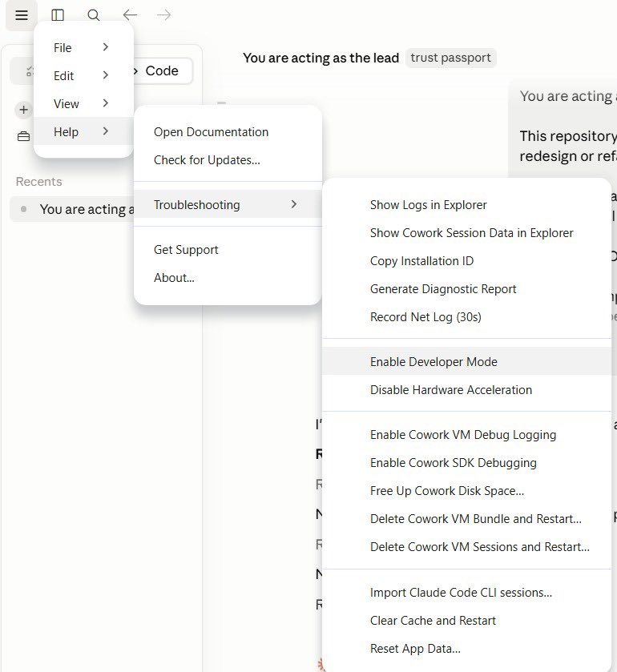Click Enable Cowork SDK Debugging
This screenshot has width=617, height=672.
466,462
